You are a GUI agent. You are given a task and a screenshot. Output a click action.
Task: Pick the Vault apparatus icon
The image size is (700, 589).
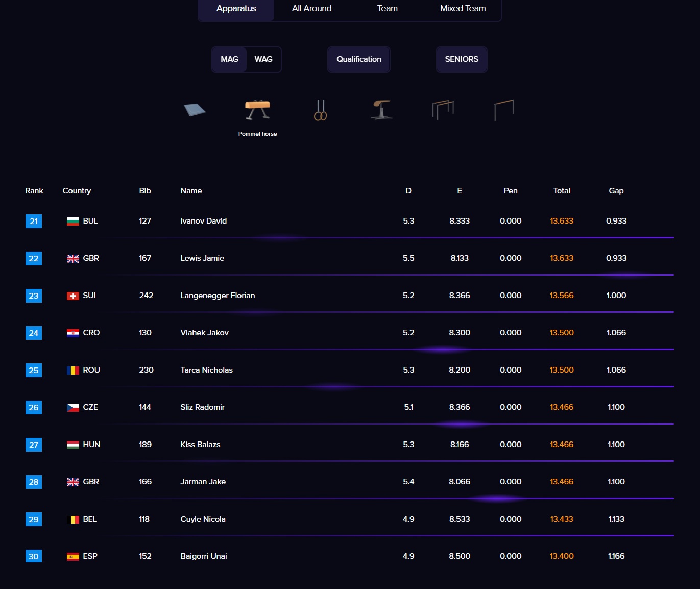pyautogui.click(x=381, y=110)
